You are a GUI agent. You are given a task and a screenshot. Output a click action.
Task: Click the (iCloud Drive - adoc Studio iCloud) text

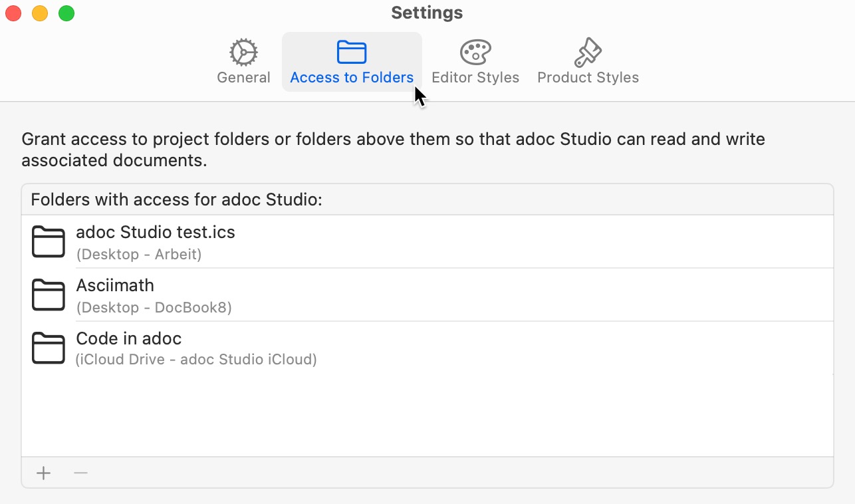click(x=196, y=360)
